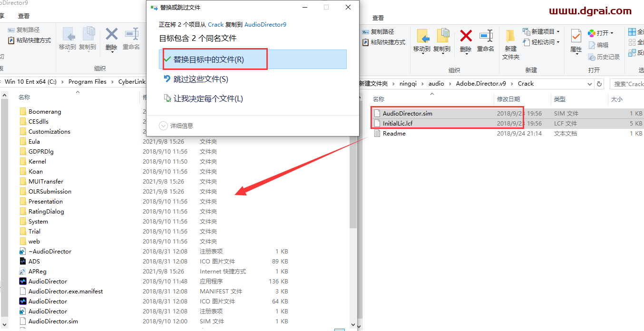Select the GDPRDlg folder
Image resolution: width=644 pixels, height=331 pixels.
(x=41, y=151)
